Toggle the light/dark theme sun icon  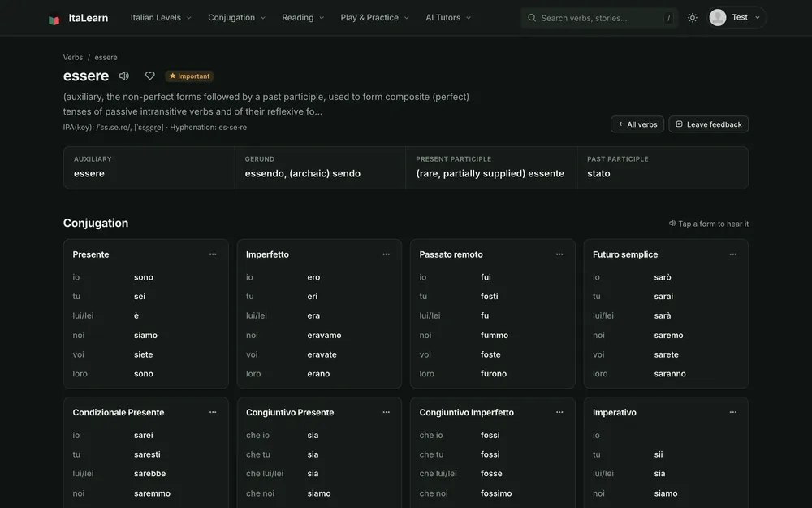click(x=693, y=18)
